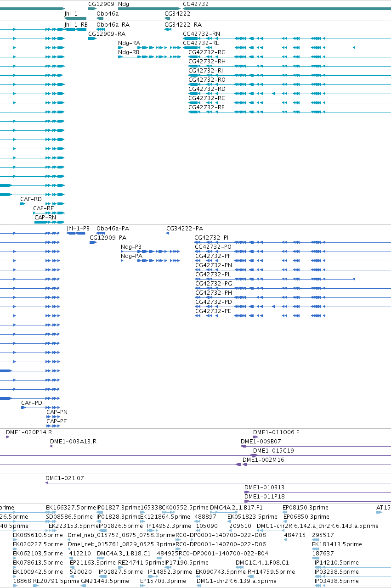Viewport: 391px width, 588px height.
Task: Open the CAP-PD protein label
Action: [x=32, y=403]
